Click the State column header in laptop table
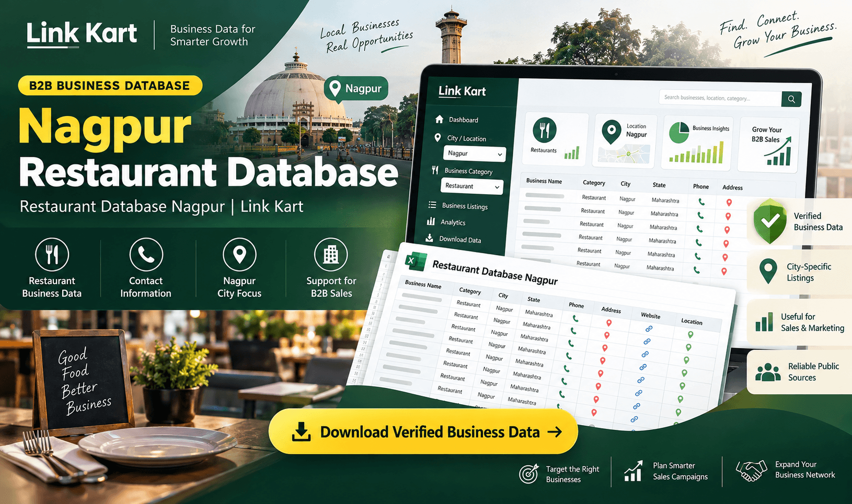The height and width of the screenshot is (504, 852). (659, 185)
